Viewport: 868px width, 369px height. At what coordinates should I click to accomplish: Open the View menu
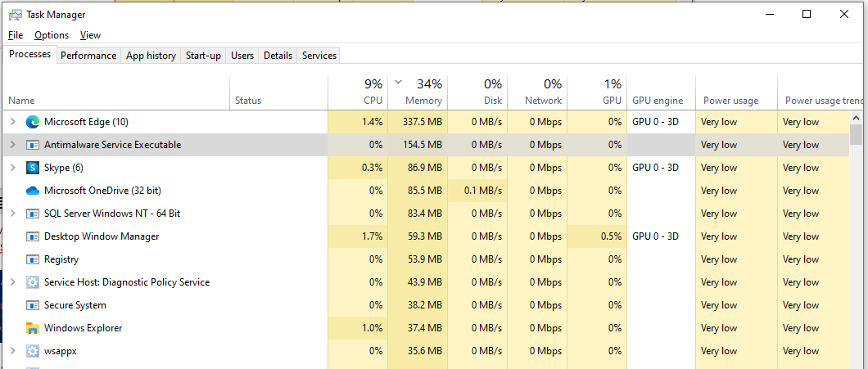(x=90, y=35)
